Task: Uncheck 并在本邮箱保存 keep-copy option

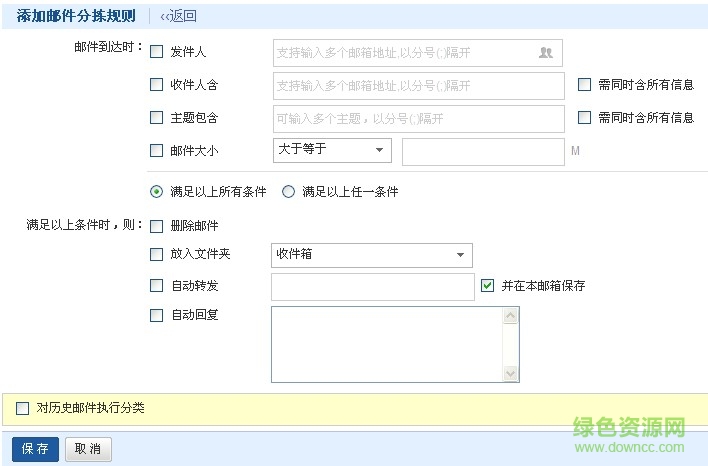Action: pos(488,286)
